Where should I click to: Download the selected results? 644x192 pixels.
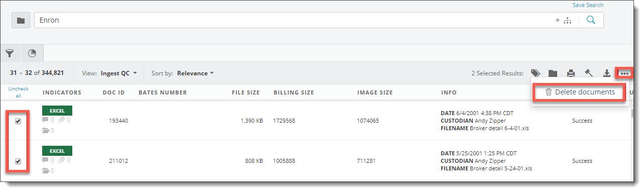606,73
